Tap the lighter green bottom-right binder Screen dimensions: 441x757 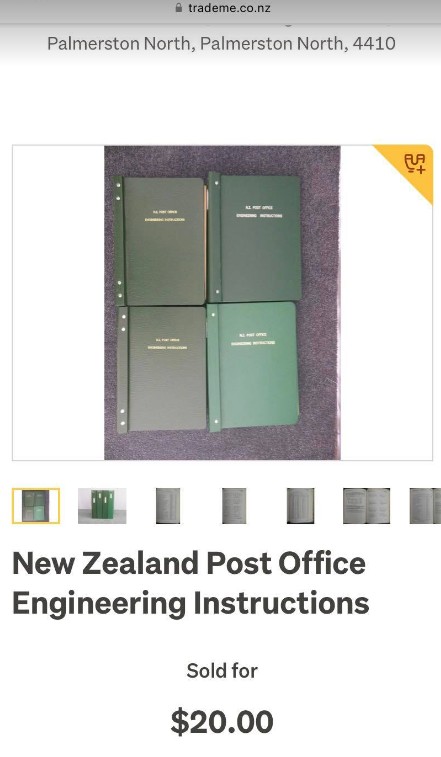point(253,366)
